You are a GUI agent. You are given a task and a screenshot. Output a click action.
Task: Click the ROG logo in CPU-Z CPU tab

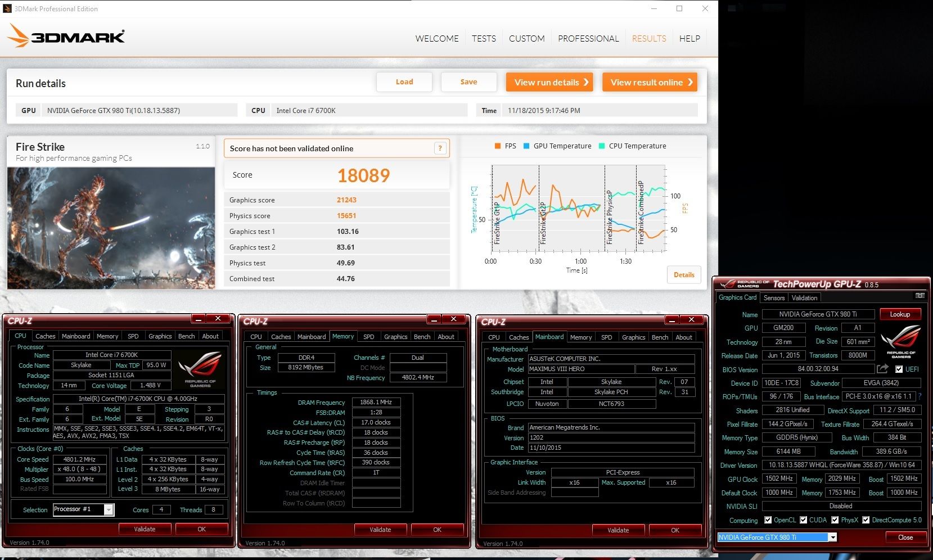(x=200, y=369)
